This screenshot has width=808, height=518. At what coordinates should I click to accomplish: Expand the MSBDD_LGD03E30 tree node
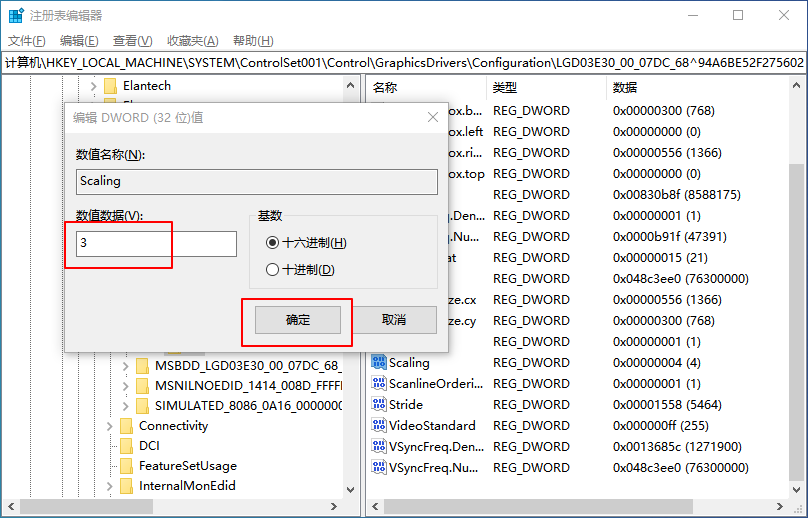pos(125,366)
